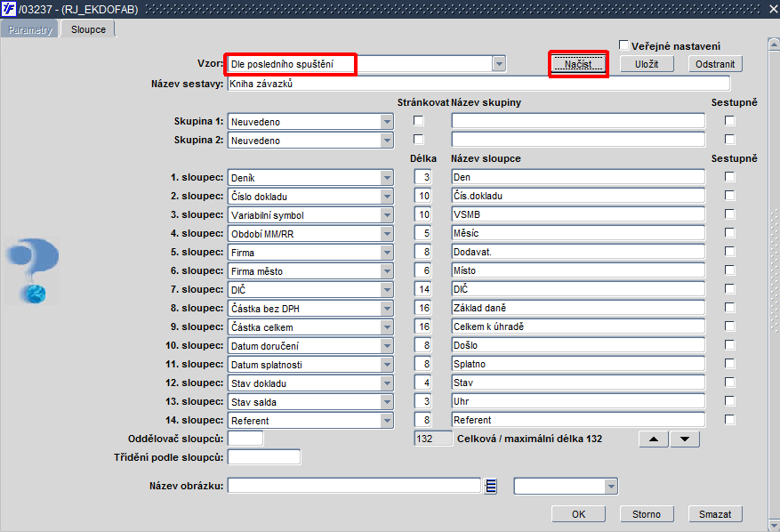
Task: Click the Smazat button
Action: [715, 514]
